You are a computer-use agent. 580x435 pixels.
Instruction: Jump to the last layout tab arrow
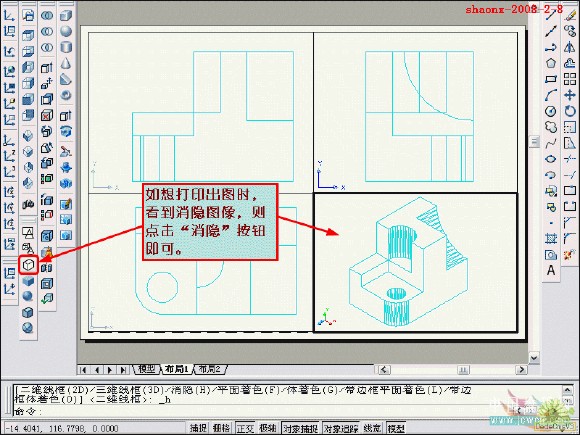(124, 370)
